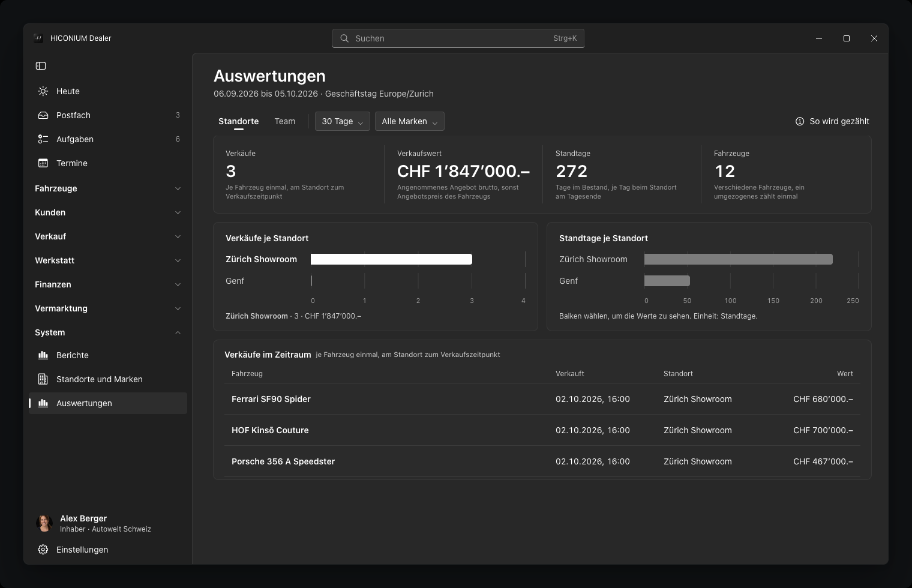Click Alex Berger's profile avatar
This screenshot has height=588, width=912.
pyautogui.click(x=44, y=523)
